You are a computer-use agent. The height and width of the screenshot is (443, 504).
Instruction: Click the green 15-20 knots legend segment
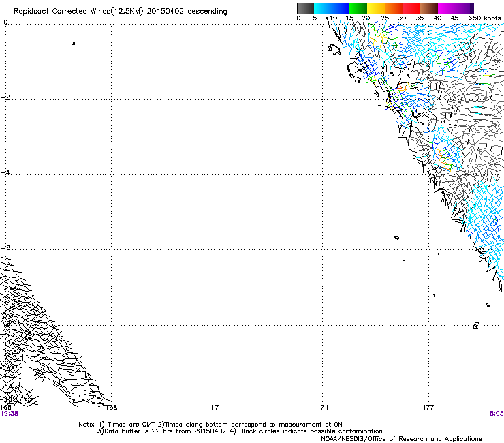(x=358, y=8)
